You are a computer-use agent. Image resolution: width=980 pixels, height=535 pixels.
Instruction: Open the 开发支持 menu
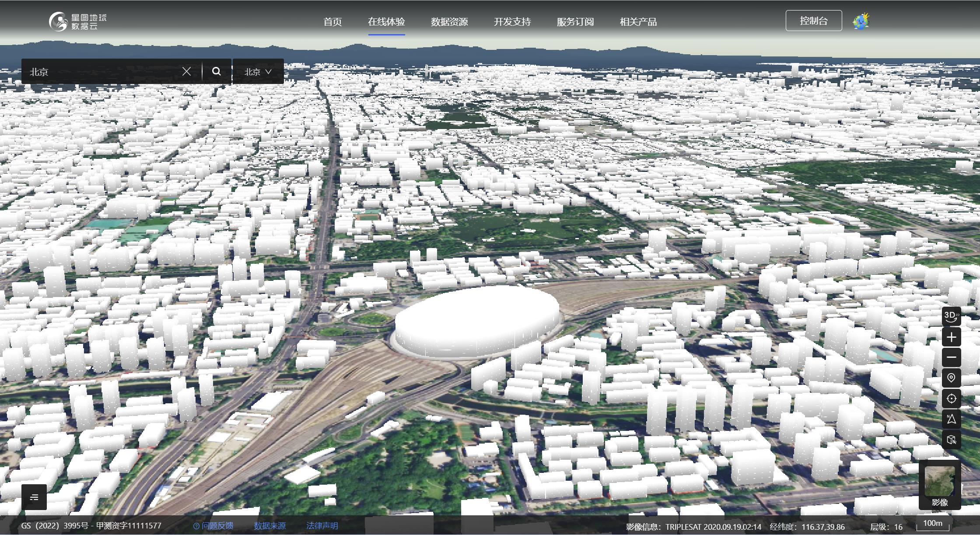click(512, 22)
